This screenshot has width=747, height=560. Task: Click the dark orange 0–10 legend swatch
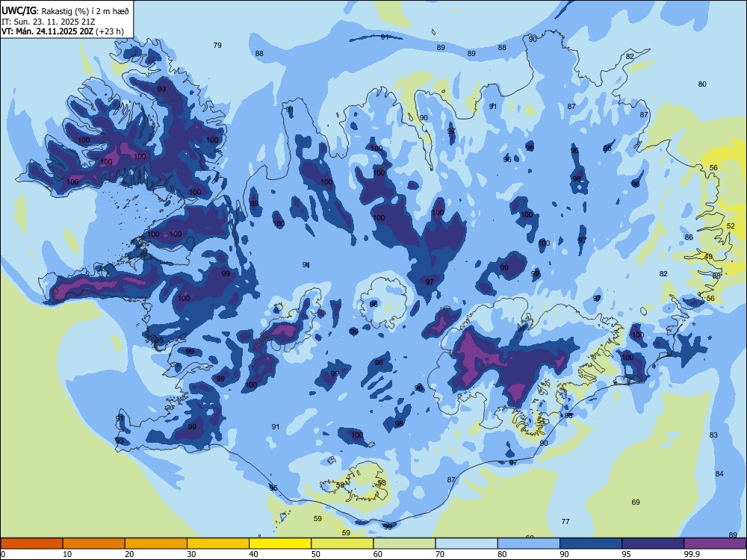click(31, 544)
